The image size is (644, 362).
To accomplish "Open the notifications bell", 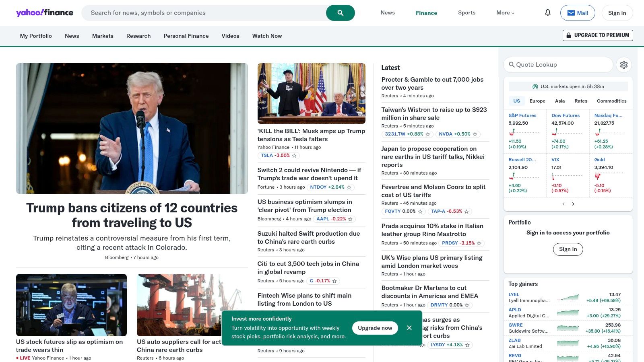I will (x=548, y=12).
